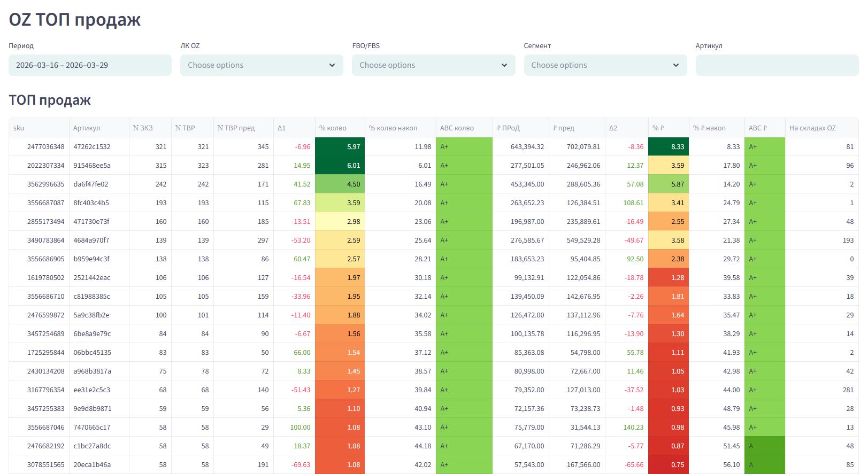Click the % колво накоп column header
Image resolution: width=868 pixels, height=474 pixels.
400,128
